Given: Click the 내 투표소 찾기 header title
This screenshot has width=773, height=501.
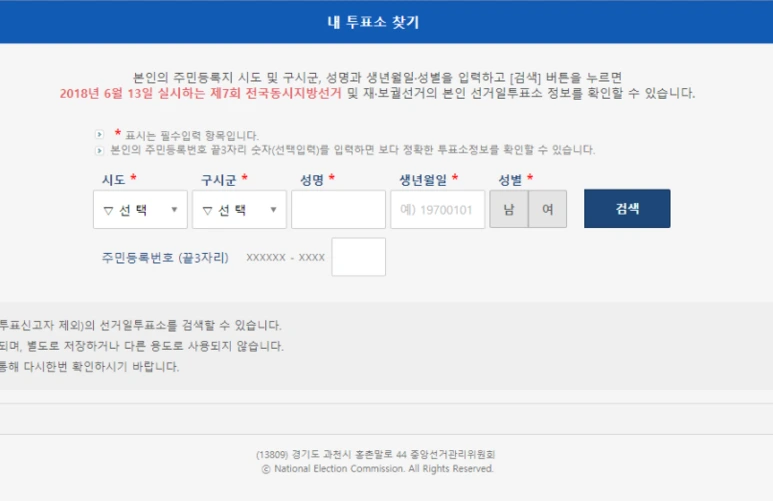Looking at the screenshot, I should 373,22.
